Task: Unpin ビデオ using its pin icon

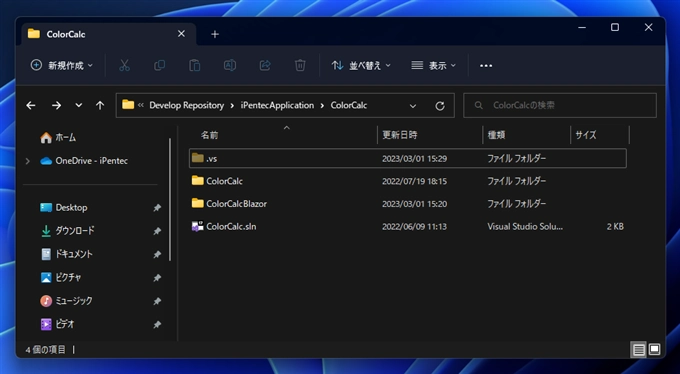Action: [x=157, y=325]
